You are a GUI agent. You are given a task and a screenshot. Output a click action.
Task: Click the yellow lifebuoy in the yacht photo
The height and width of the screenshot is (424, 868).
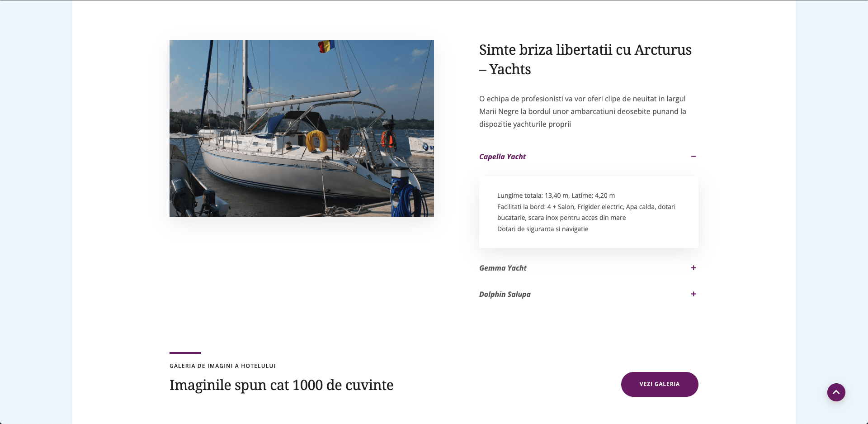coord(316,141)
